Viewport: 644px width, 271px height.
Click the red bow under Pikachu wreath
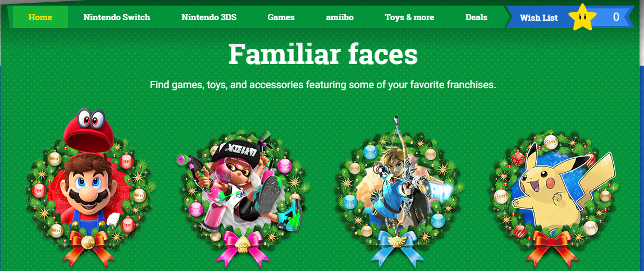click(552, 247)
